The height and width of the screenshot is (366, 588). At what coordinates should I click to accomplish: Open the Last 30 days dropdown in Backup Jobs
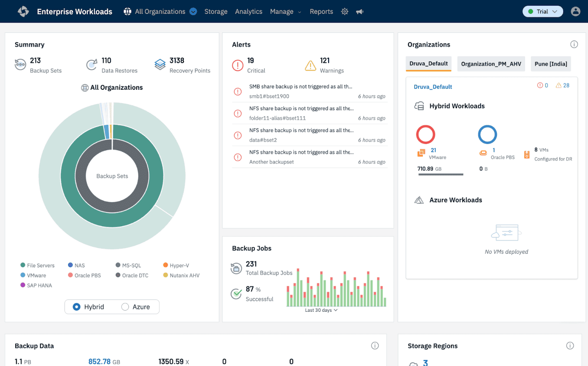click(x=321, y=310)
